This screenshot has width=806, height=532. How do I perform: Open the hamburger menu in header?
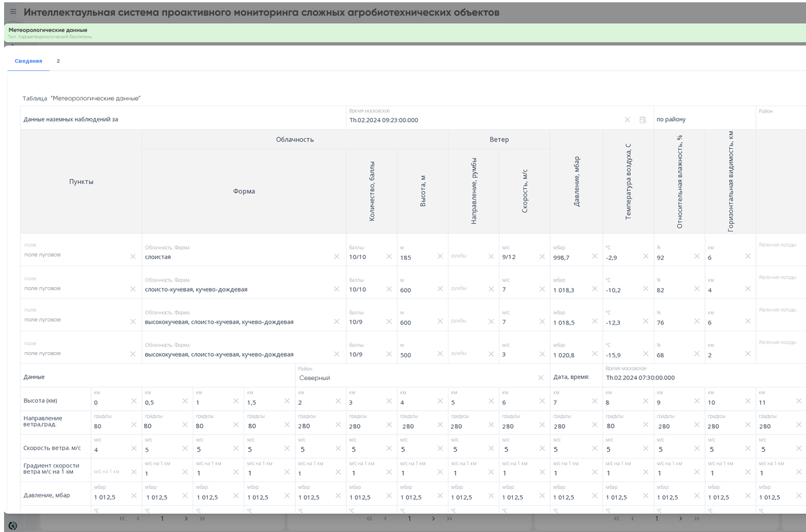tap(13, 12)
